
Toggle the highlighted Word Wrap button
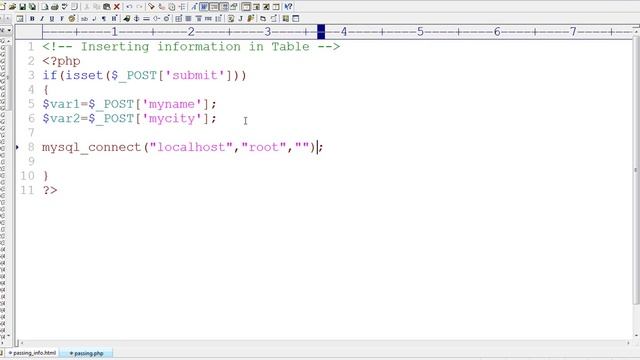(204, 7)
